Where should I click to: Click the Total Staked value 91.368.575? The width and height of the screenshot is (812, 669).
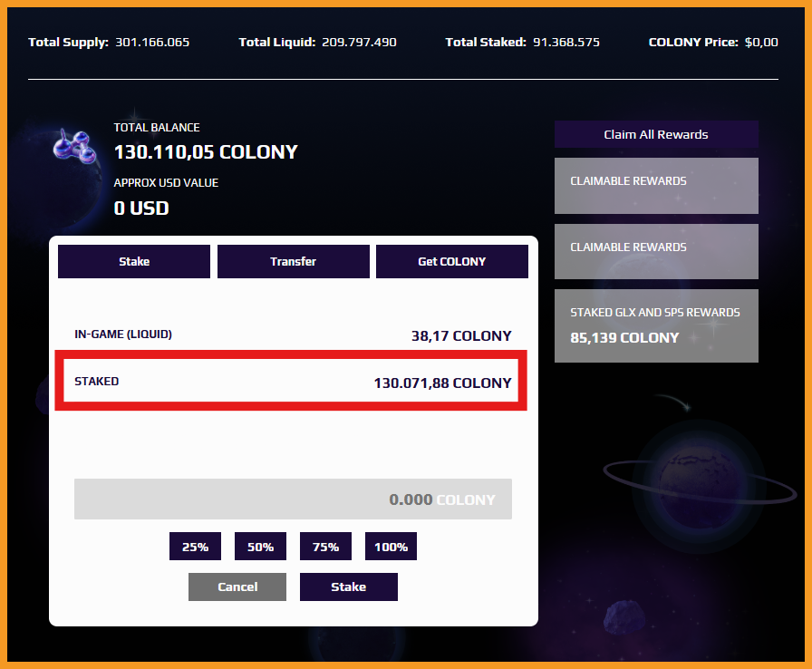pyautogui.click(x=566, y=42)
